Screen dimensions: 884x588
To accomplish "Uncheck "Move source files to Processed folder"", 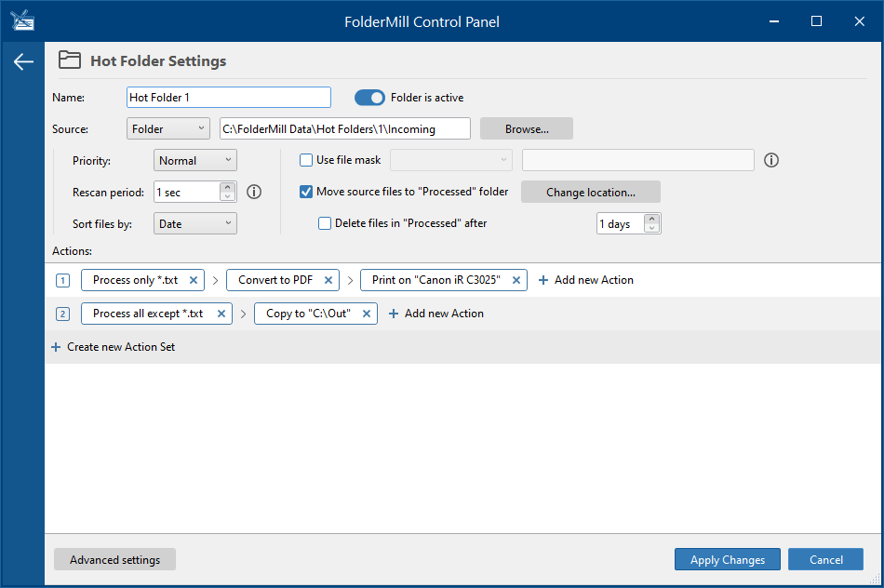I will coord(306,192).
